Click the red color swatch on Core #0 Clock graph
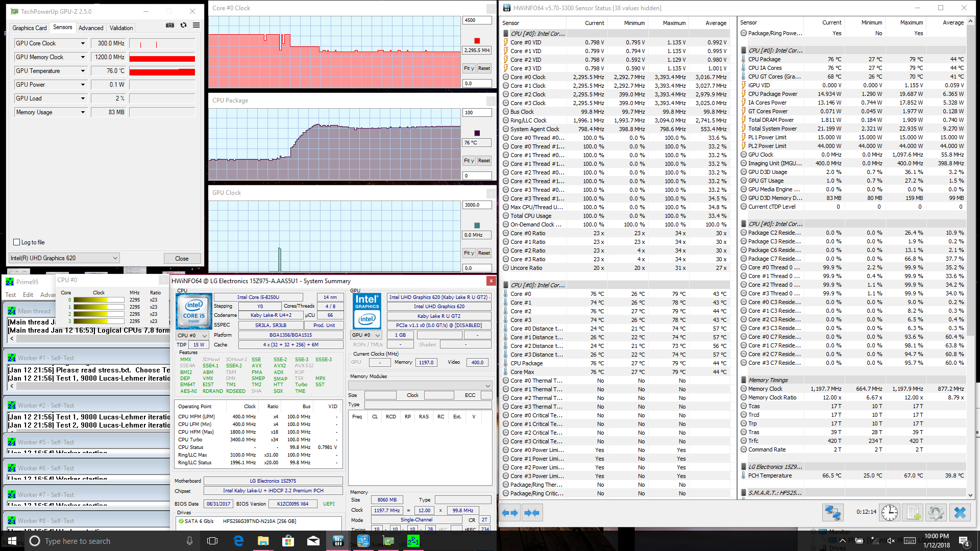Screen dimensions: 980x551 pos(477,41)
